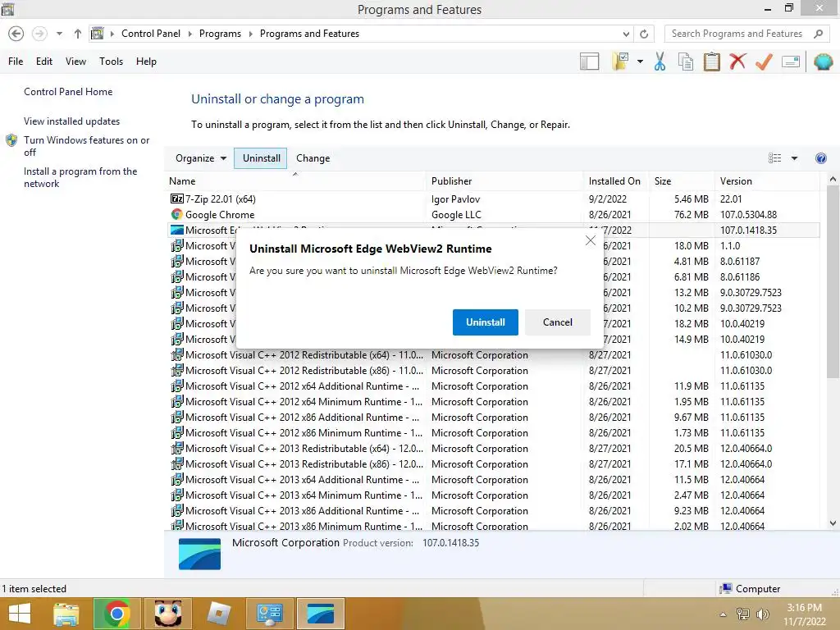Screen dimensions: 840x630
Task: Click the Paste clipboard icon
Action: (712, 62)
